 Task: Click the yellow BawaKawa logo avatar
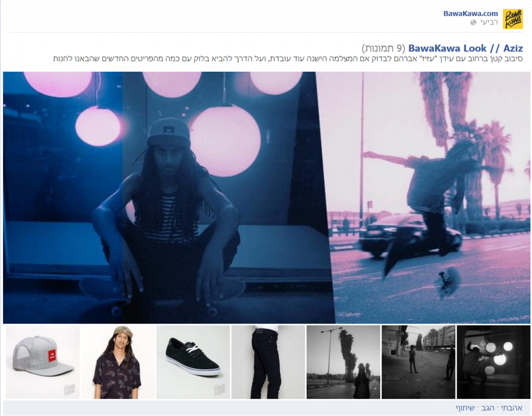(513, 19)
